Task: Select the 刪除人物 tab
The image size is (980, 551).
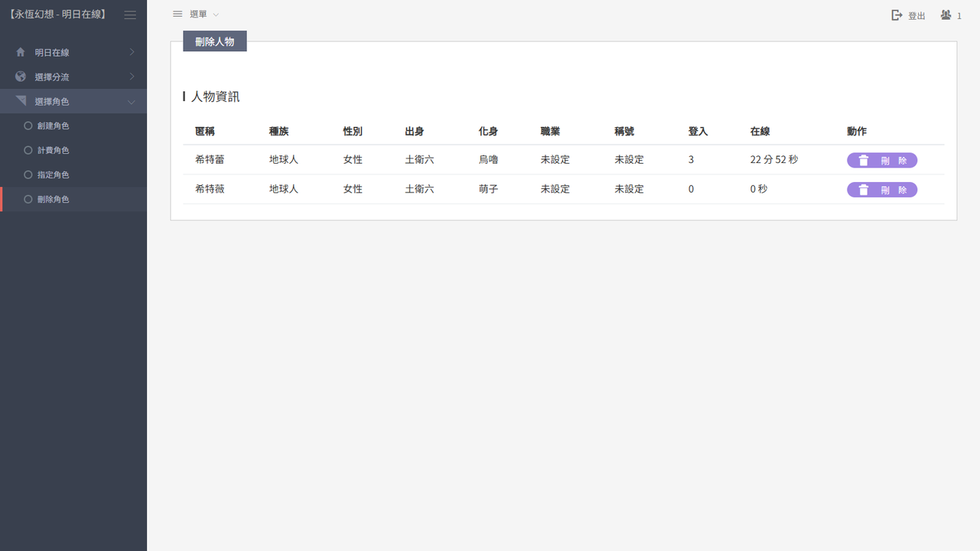Action: click(x=215, y=41)
